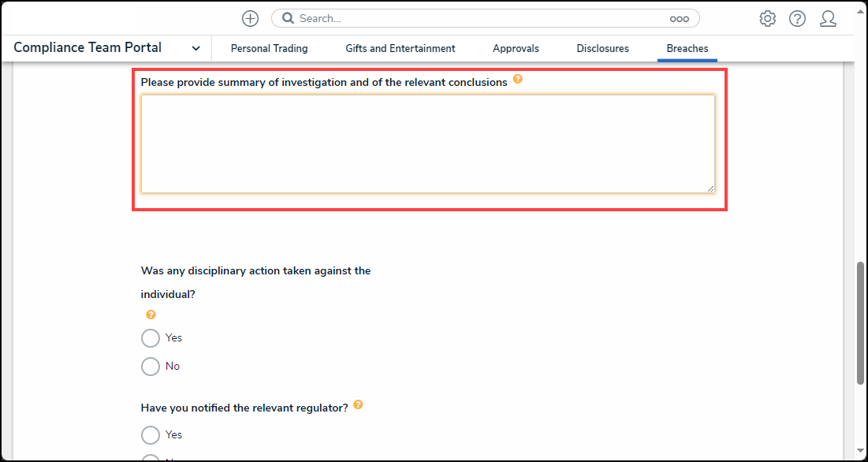Viewport: 868px width, 462px height.
Task: Open the settings gear icon
Action: coord(767,19)
